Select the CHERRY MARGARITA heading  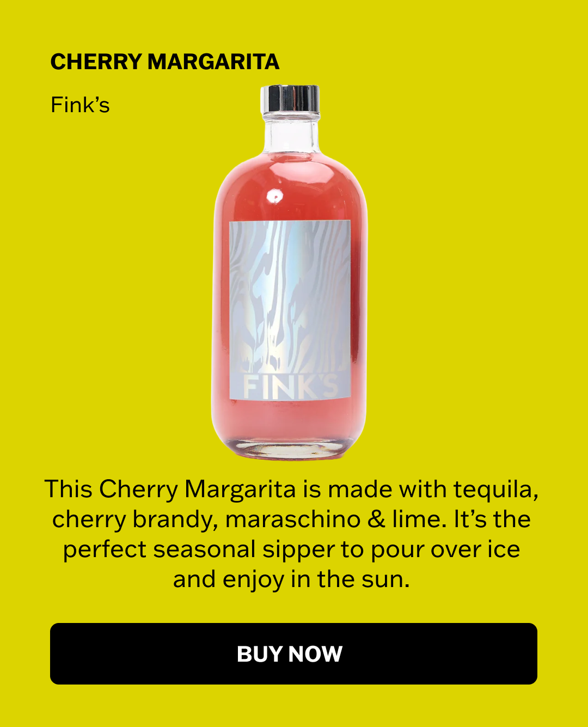coord(164,62)
